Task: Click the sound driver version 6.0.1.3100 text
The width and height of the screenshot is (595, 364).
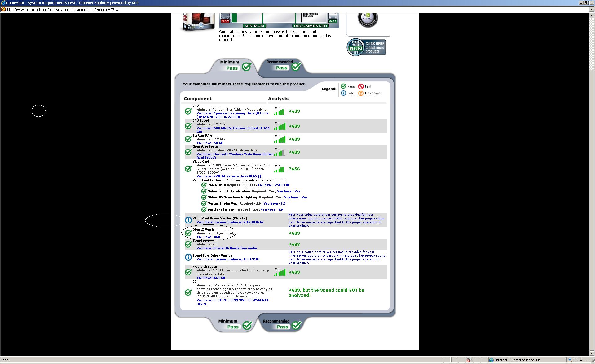Action: pos(251,259)
